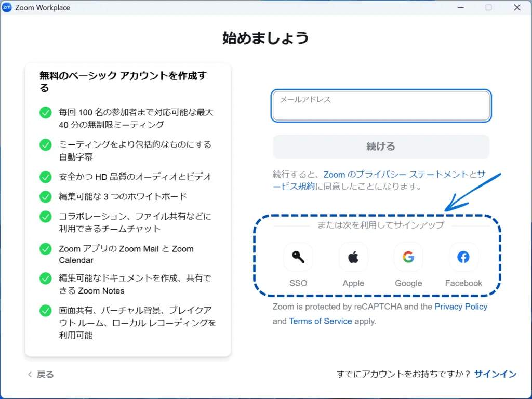Close the Zoom Workplace window
532x399 pixels.
pos(517,7)
